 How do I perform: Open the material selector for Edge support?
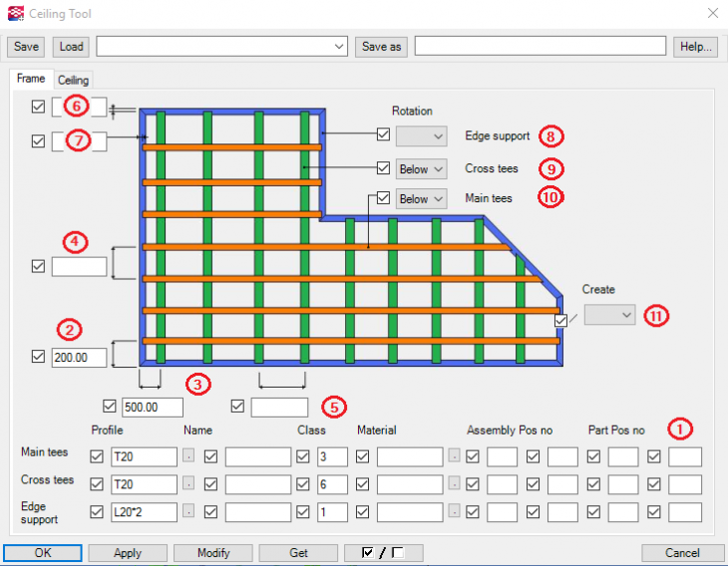pyautogui.click(x=455, y=512)
